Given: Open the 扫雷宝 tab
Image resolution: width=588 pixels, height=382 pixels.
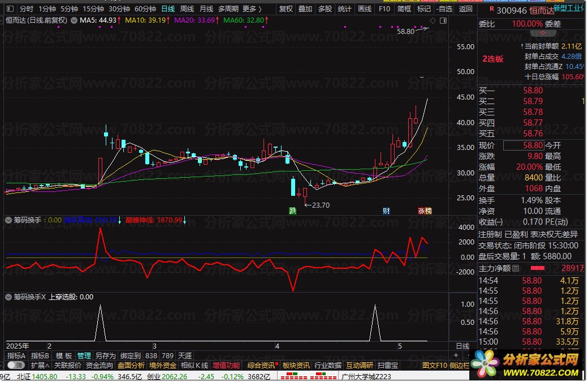Looking at the screenshot, I should (x=388, y=366).
